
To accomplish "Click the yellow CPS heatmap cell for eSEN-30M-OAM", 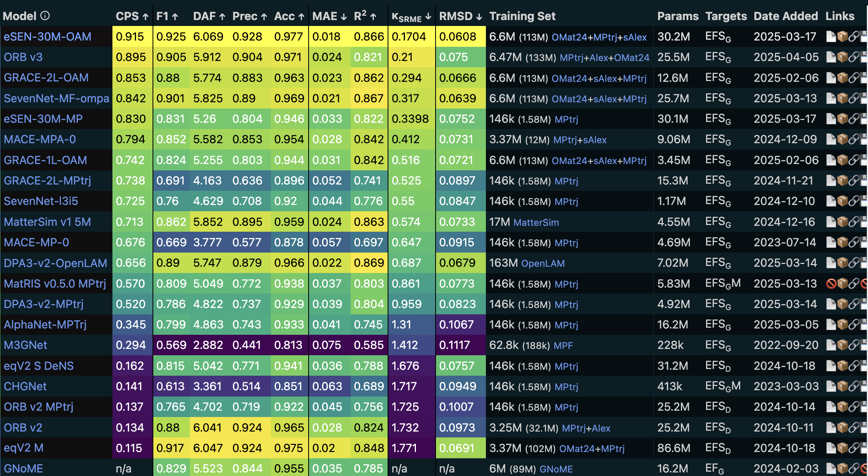I will 132,37.
